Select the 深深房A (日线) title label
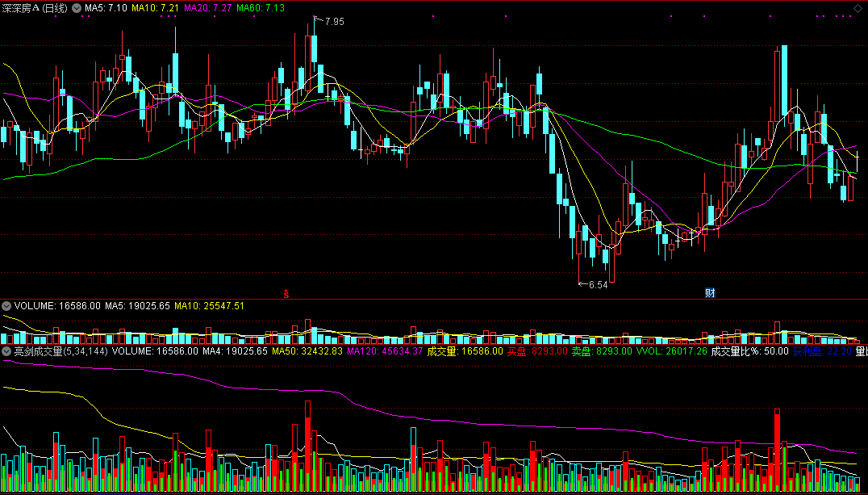The image size is (868, 495). 35,8
